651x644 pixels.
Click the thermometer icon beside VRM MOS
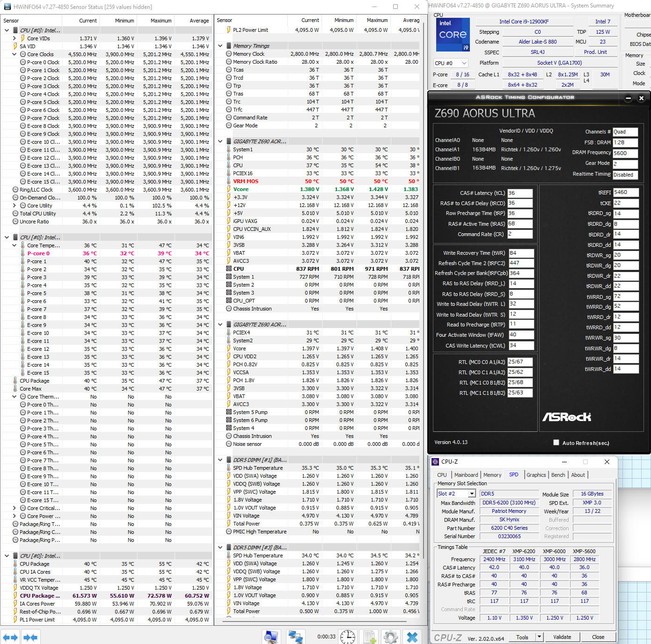(x=229, y=181)
